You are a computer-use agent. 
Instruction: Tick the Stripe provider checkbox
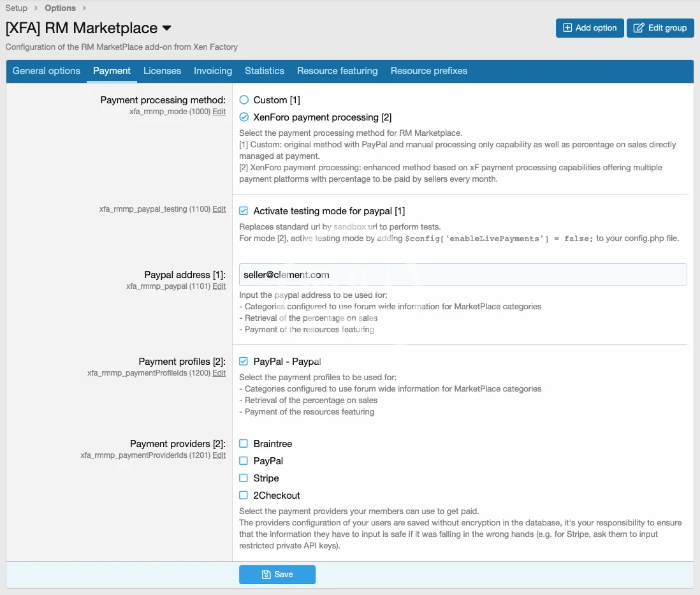[244, 478]
